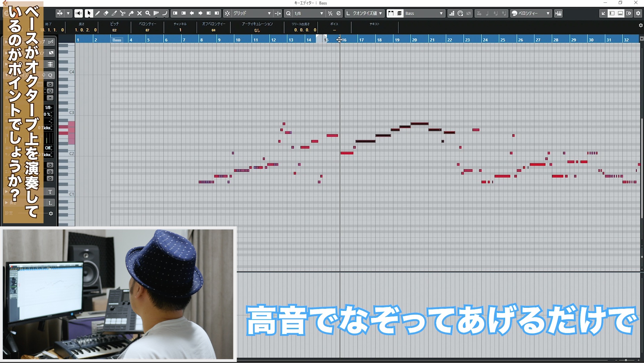Click the C3 piano key label
Image resolution: width=644 pixels, height=363 pixels.
coord(72,113)
